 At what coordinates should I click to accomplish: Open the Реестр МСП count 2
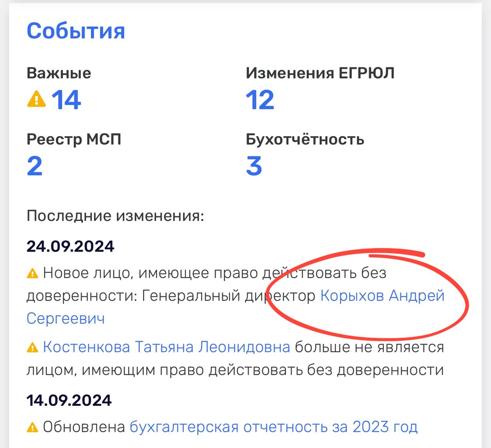point(35,166)
